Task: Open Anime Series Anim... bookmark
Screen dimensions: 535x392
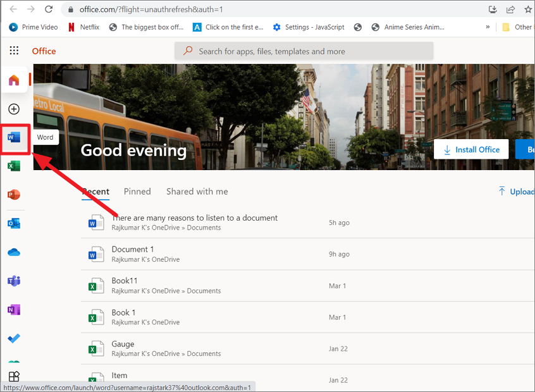Action: point(408,27)
